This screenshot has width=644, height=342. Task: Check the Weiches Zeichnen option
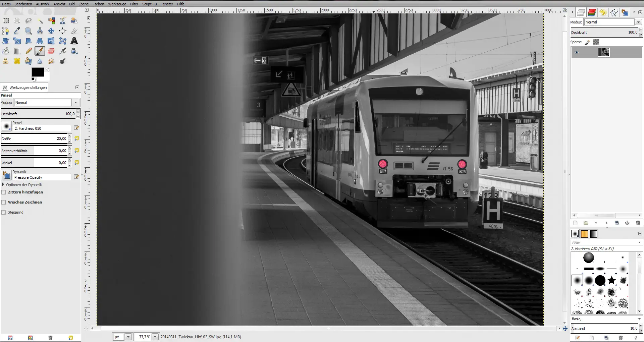coord(4,202)
